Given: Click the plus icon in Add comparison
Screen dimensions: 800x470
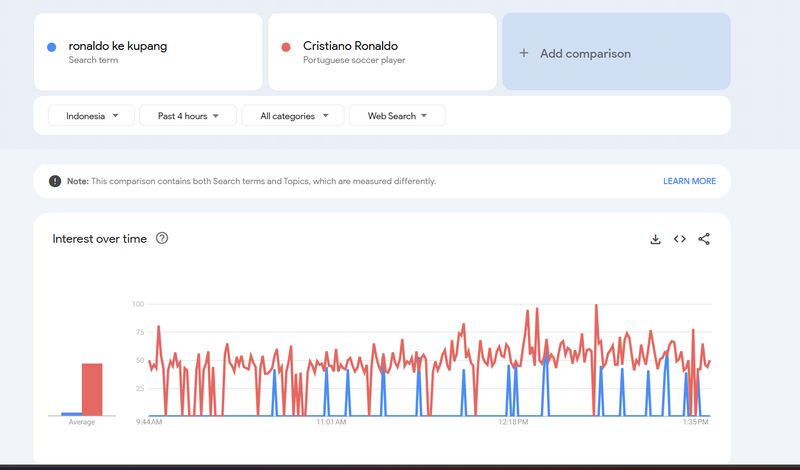Looking at the screenshot, I should tap(523, 53).
